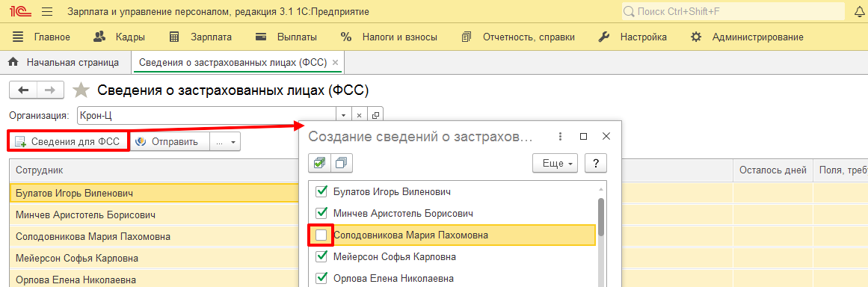Image resolution: width=868 pixels, height=287 pixels.
Task: Open the Настройка section
Action: click(632, 37)
